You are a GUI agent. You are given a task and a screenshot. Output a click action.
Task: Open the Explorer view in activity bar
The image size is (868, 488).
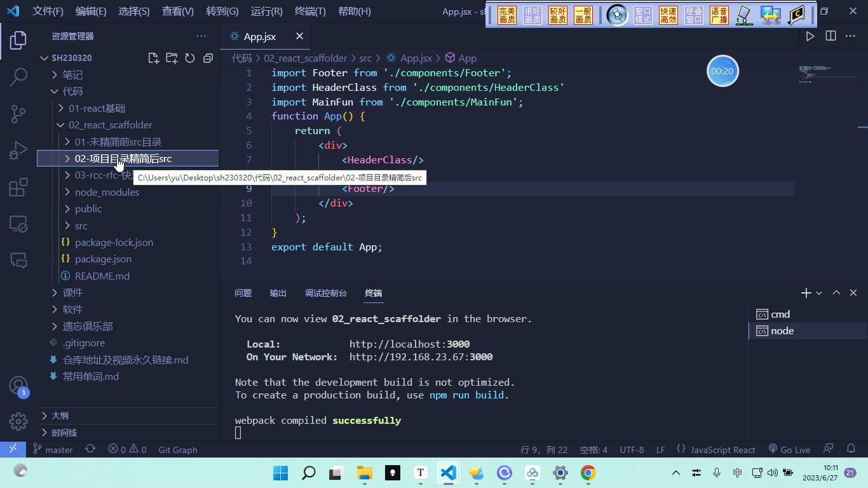pyautogui.click(x=18, y=40)
